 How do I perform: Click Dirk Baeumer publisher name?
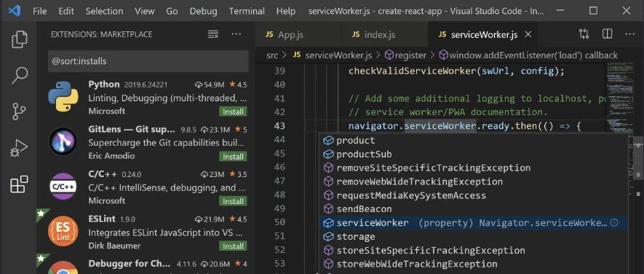(x=114, y=246)
